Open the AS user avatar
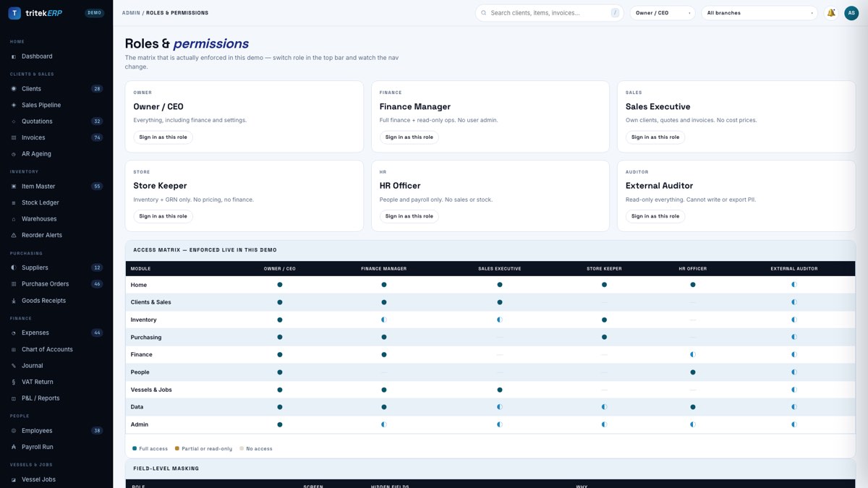Viewport: 868px width, 488px height. 851,13
